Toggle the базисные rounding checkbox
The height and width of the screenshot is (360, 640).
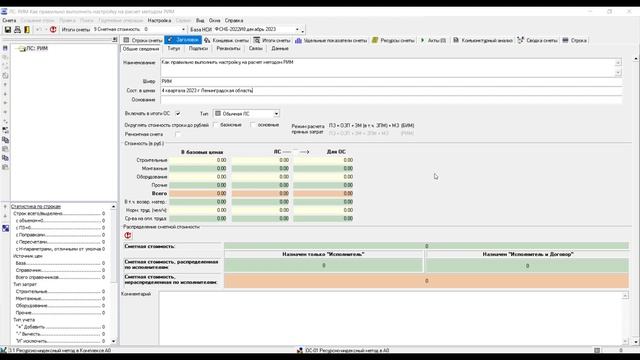215,125
